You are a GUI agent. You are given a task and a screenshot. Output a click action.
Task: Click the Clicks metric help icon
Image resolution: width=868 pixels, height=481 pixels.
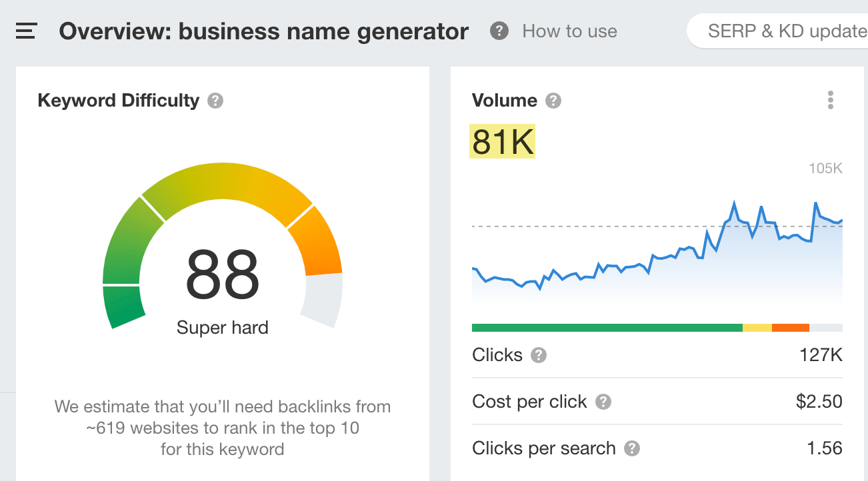click(x=538, y=355)
